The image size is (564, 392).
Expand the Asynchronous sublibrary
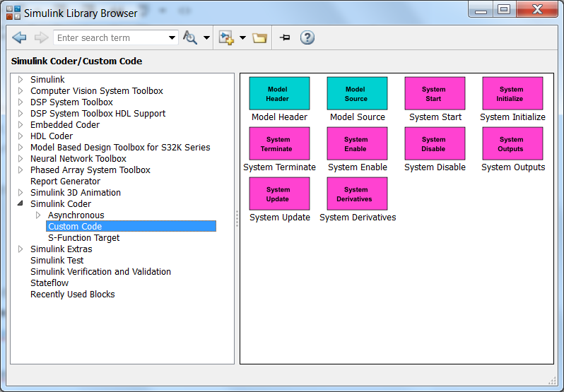[x=38, y=215]
